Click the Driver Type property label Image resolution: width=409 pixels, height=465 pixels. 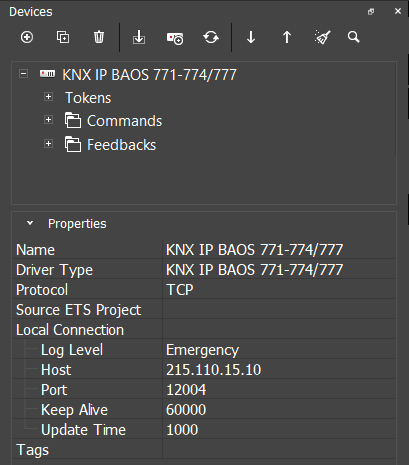(54, 270)
